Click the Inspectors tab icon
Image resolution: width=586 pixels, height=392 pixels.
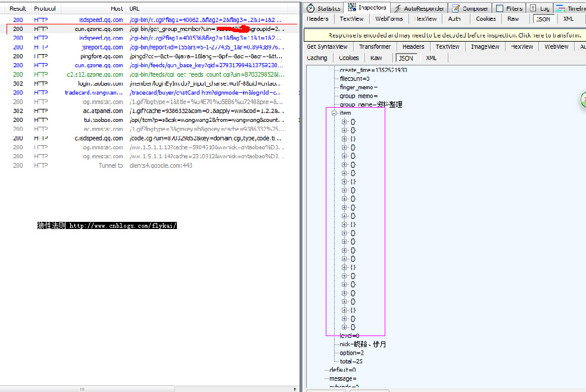352,7
